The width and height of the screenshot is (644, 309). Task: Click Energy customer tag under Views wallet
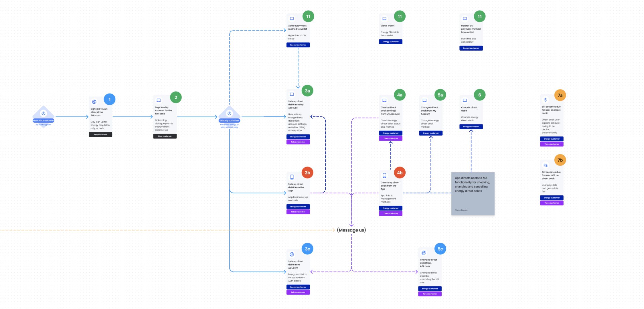coord(390,42)
